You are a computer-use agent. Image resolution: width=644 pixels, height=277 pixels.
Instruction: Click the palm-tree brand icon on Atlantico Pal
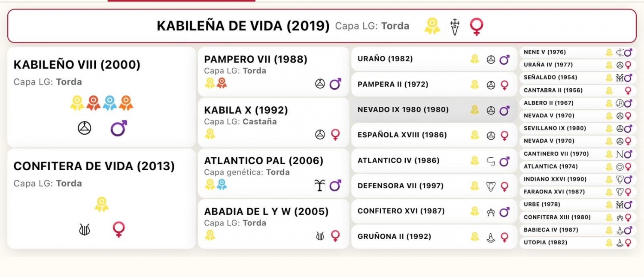319,185
